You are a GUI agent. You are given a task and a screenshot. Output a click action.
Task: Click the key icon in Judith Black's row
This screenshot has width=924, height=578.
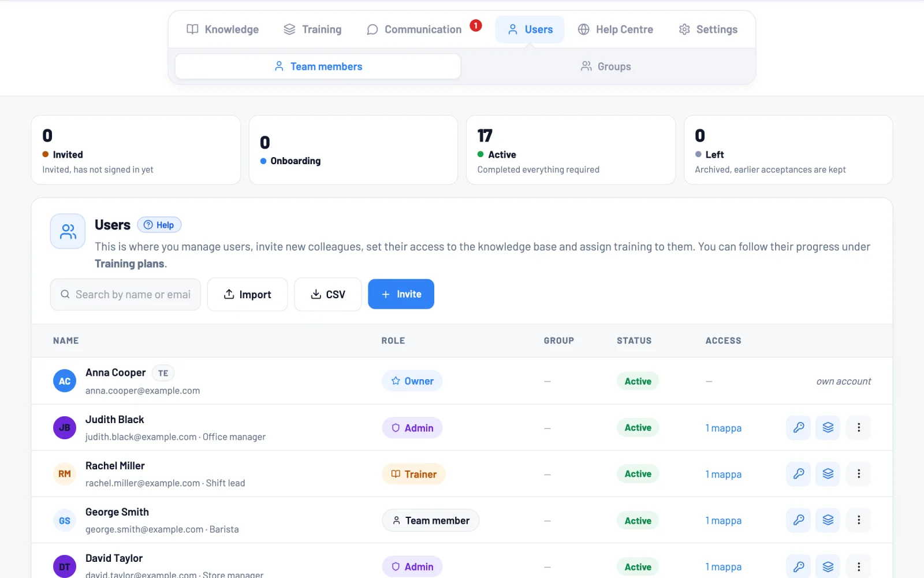[x=799, y=428]
